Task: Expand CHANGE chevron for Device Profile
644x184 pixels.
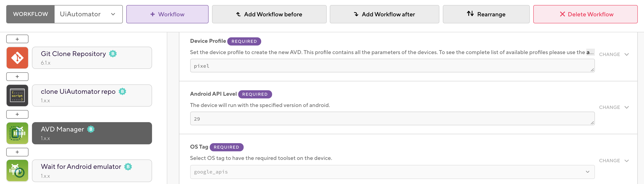Action: point(626,54)
